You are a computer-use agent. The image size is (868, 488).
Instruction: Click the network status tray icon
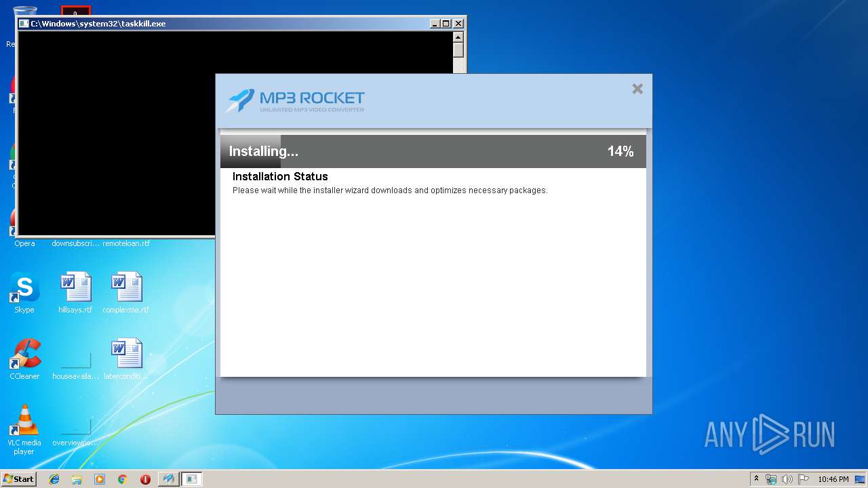pos(771,479)
